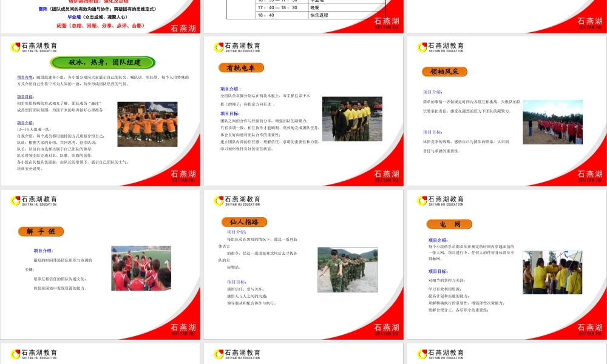
Task: Click 石燕湖教育 logo on the 有轨电车 slide
Action: 237,47
